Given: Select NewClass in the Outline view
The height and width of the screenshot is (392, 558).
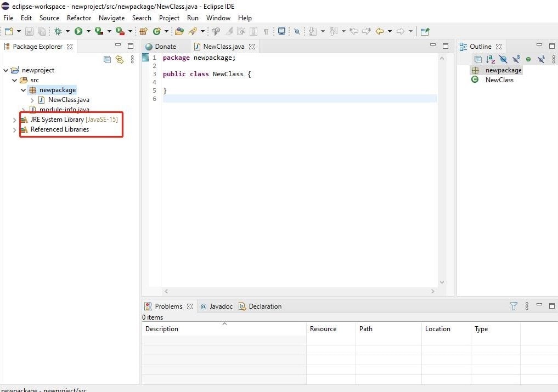Looking at the screenshot, I should pyautogui.click(x=499, y=80).
